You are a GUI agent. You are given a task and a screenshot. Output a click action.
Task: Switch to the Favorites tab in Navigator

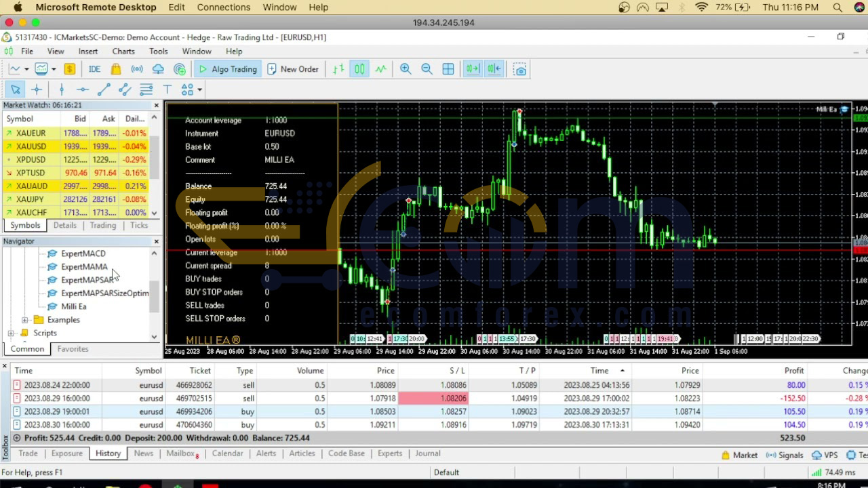[x=73, y=349]
